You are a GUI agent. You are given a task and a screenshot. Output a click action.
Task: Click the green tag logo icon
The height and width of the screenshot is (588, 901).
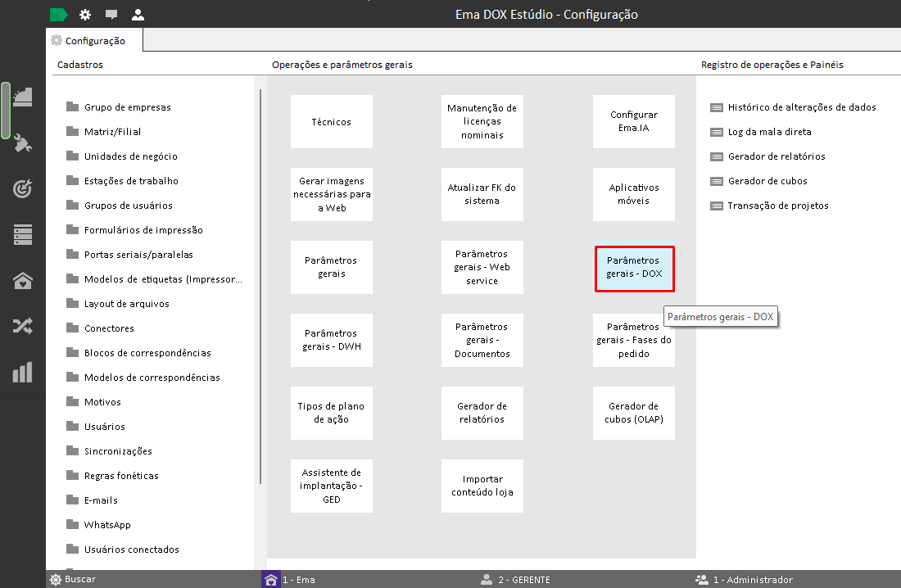tap(59, 15)
